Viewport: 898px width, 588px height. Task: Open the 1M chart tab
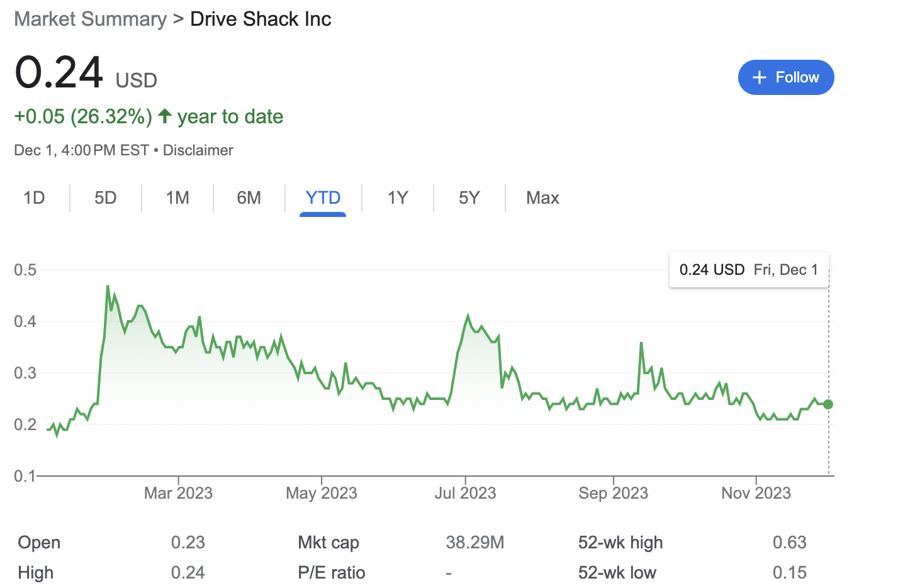[177, 197]
